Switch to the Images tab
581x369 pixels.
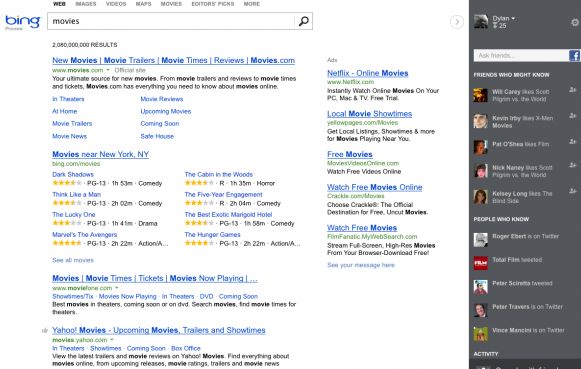pos(86,4)
